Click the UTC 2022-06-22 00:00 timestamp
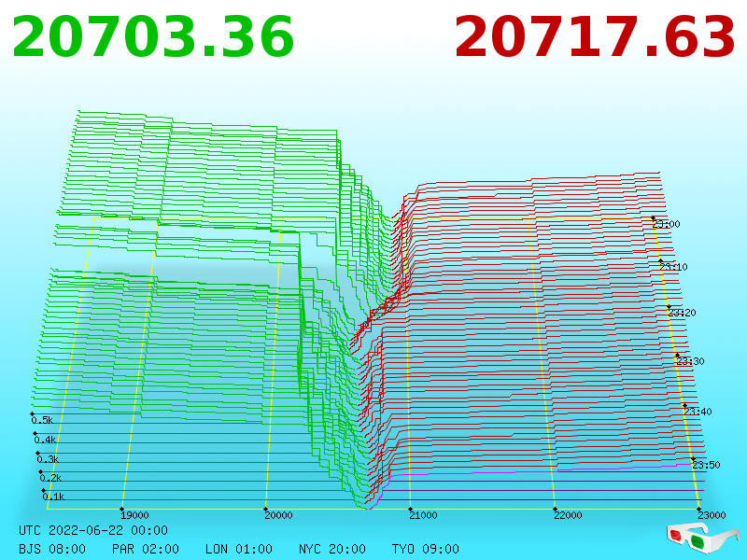 (93, 530)
